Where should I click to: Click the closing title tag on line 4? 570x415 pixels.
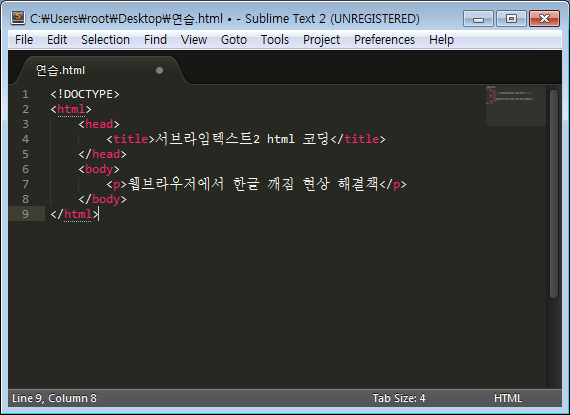(x=358, y=139)
